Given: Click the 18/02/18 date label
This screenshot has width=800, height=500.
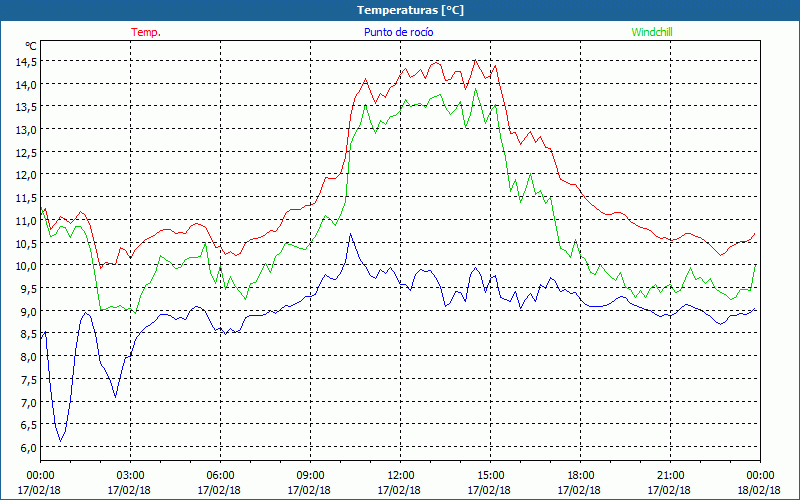Looking at the screenshot, I should (x=759, y=490).
